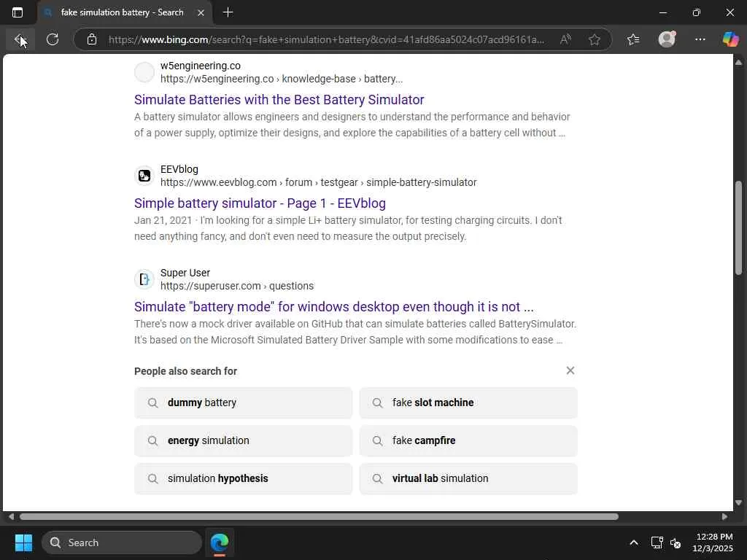Show hidden icons in system tray

[634, 542]
